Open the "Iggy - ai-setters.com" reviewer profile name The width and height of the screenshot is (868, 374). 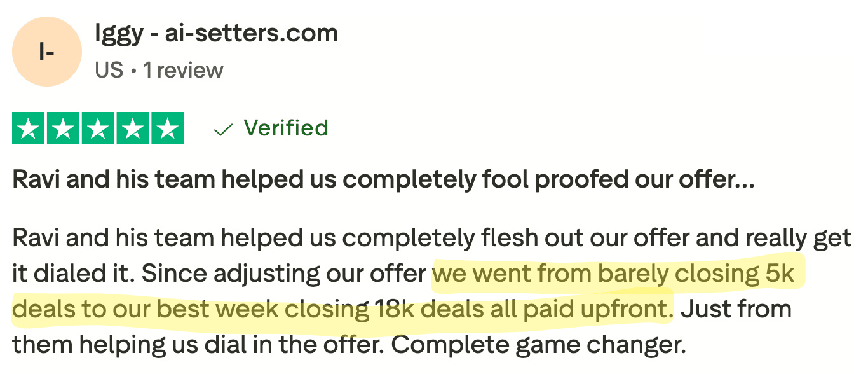(x=216, y=33)
